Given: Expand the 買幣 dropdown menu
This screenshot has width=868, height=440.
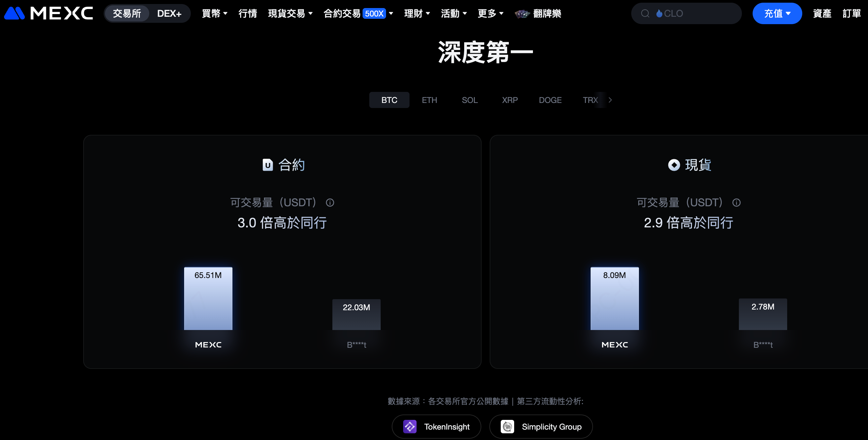Looking at the screenshot, I should [214, 13].
